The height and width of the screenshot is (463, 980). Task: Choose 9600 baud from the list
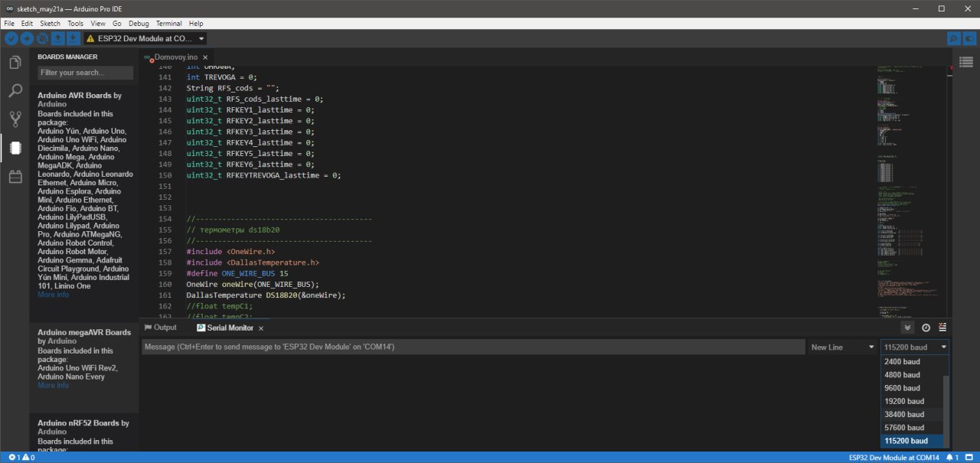912,388
